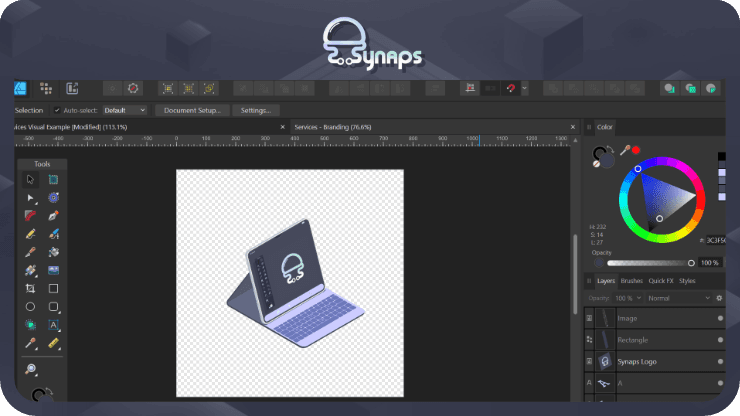Toggle visibility of the A text layer
Viewport: 740px width, 416px height.
click(x=720, y=383)
